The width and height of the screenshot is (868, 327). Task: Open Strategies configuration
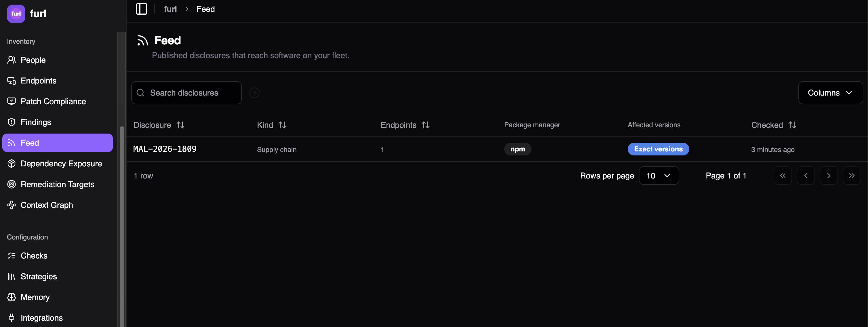point(57,276)
